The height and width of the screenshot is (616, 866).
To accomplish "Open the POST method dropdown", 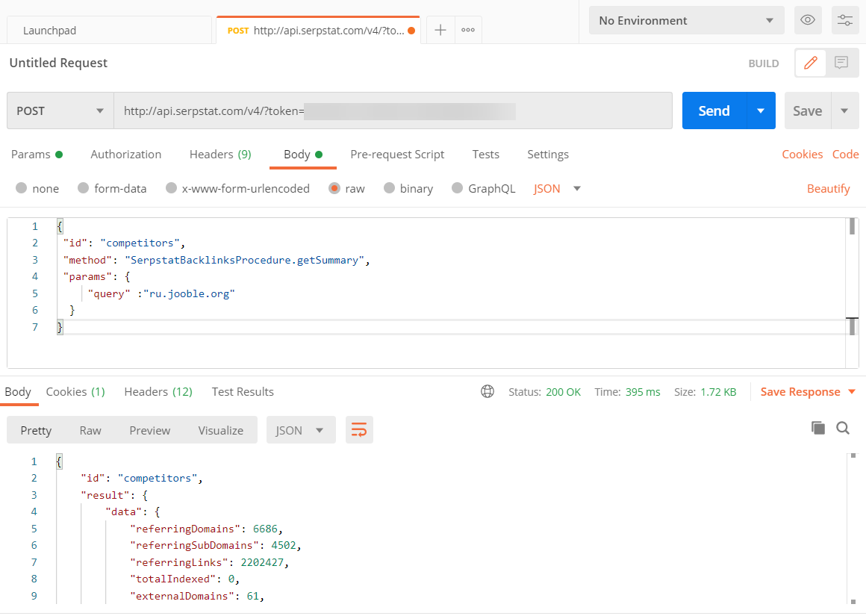I will pos(60,111).
